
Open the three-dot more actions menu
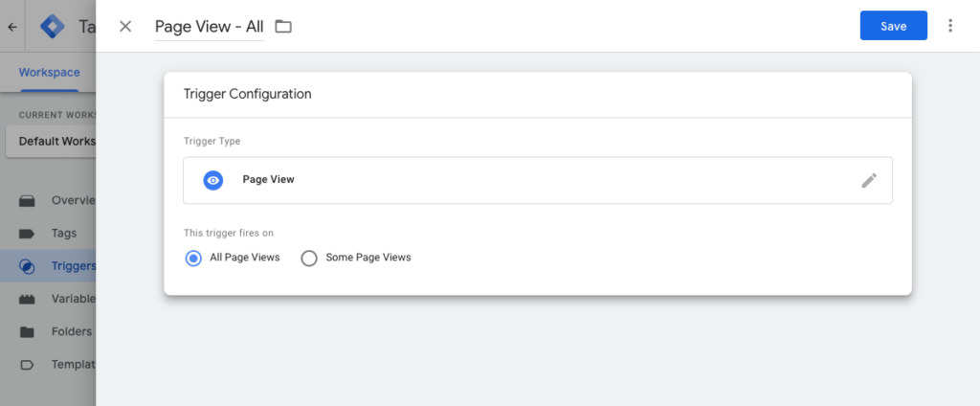coord(950,26)
